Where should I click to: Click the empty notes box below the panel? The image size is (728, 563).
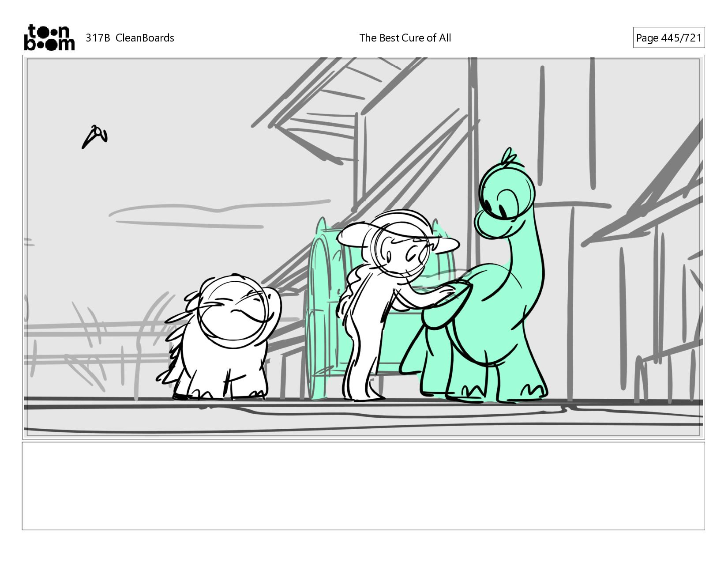tap(363, 486)
